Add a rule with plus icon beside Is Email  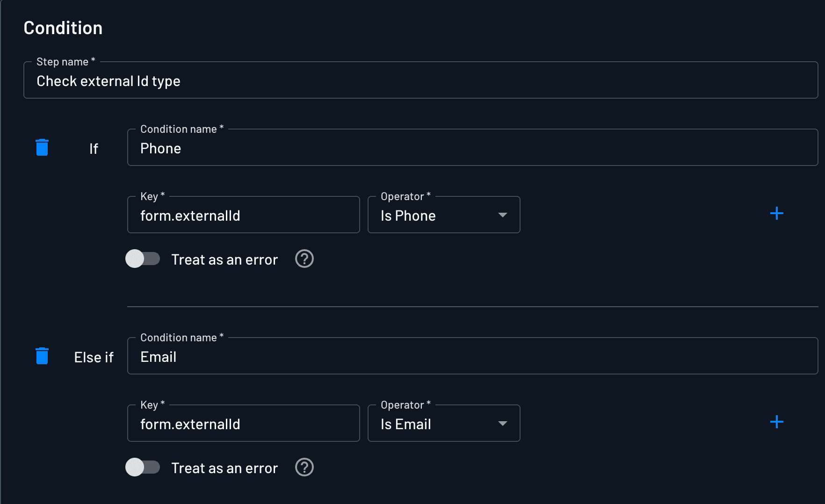pyautogui.click(x=776, y=422)
